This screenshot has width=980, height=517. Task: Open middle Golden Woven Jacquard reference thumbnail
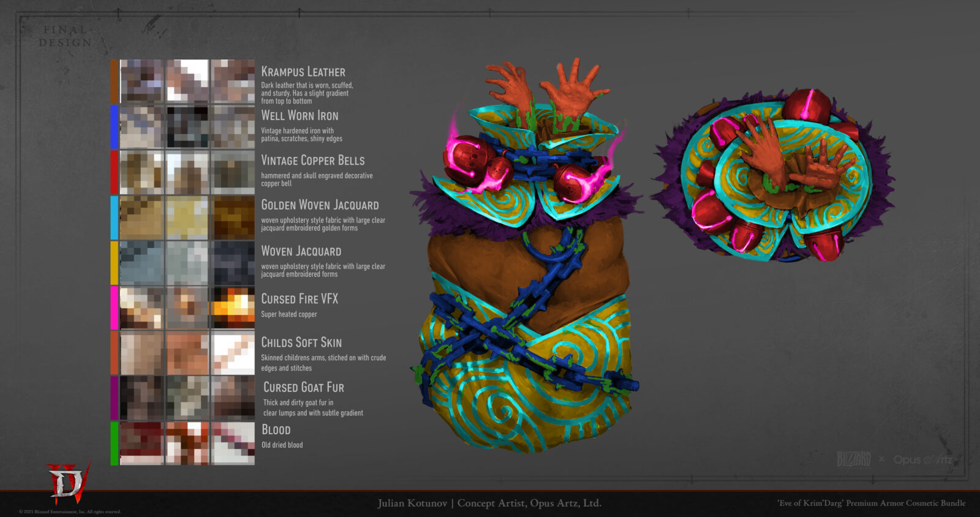187,217
